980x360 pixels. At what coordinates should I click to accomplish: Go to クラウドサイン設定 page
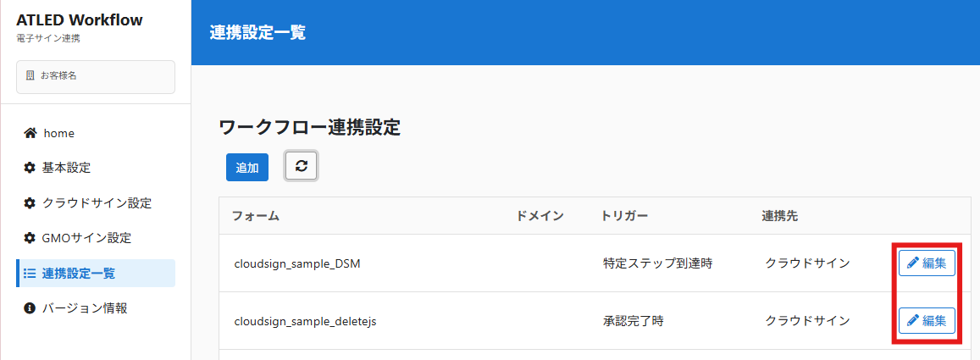[x=96, y=203]
